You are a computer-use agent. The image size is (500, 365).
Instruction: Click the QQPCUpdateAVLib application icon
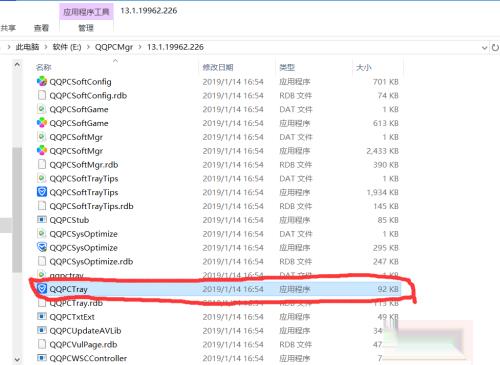(x=42, y=330)
